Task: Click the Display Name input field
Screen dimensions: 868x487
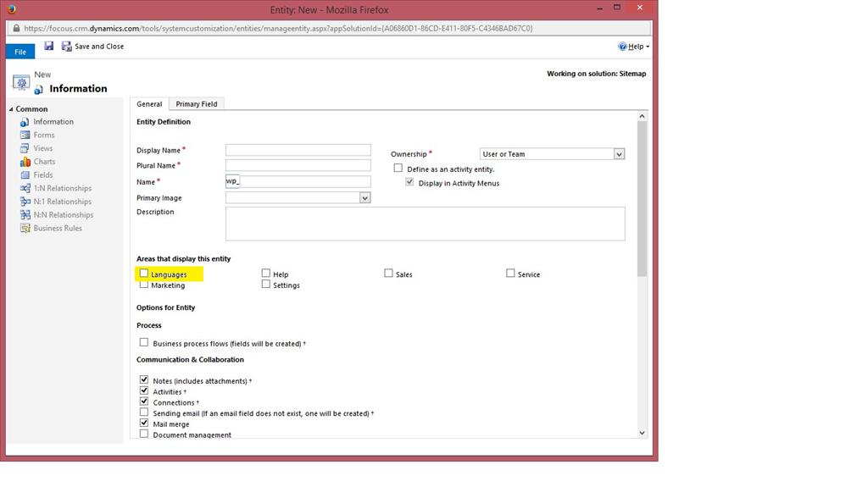Action: coord(298,150)
